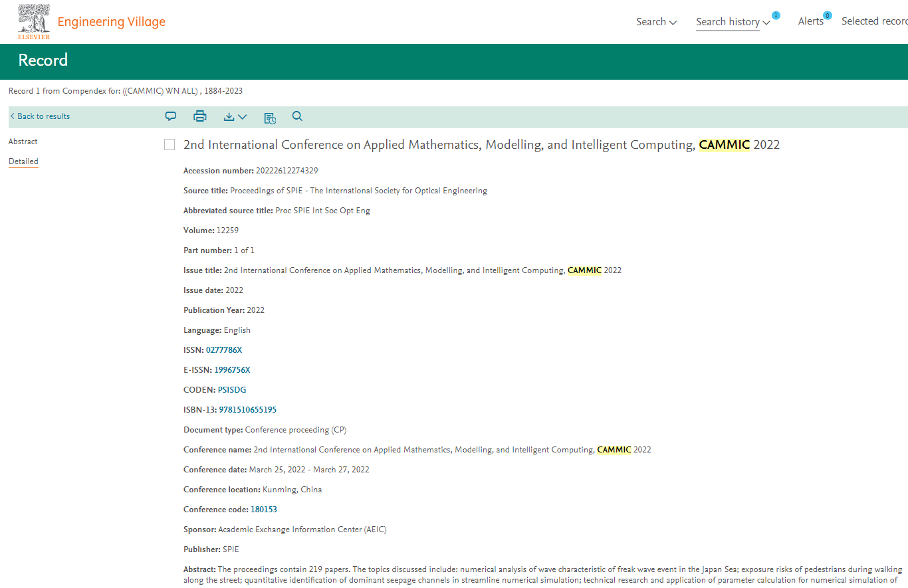This screenshot has height=588, width=908.
Task: Click conference location Kunming, China
Action: (x=292, y=490)
